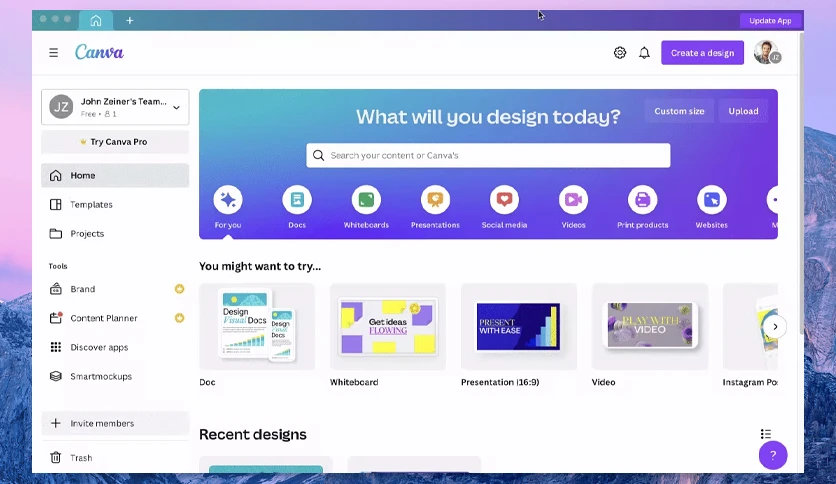Open the hamburger menu icon

pyautogui.click(x=53, y=53)
